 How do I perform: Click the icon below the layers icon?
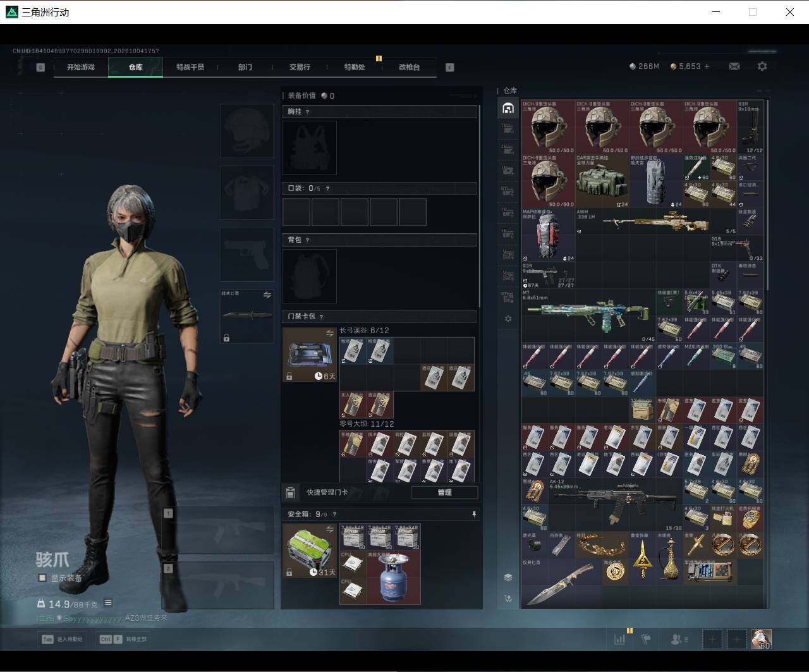[508, 599]
